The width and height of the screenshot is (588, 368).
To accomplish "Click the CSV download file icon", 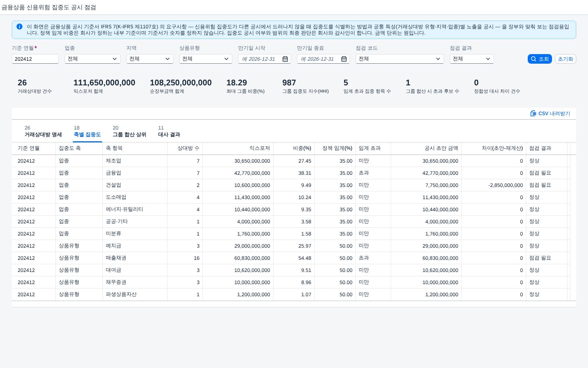I will coord(533,113).
